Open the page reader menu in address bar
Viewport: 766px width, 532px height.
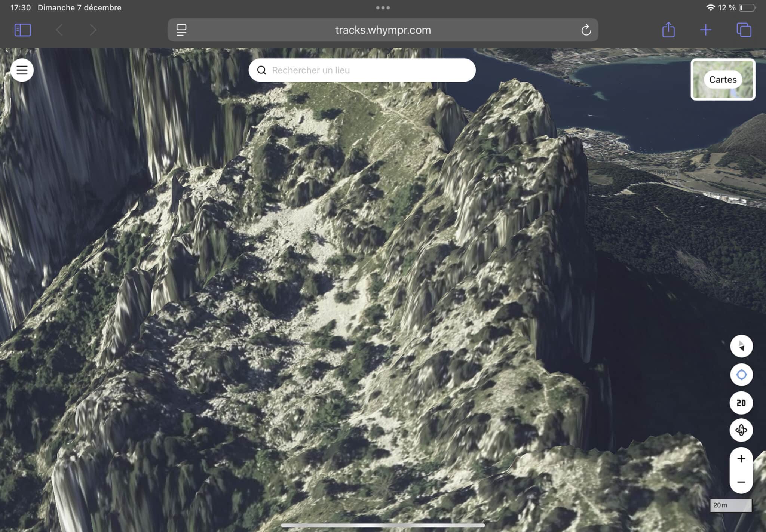tap(181, 30)
